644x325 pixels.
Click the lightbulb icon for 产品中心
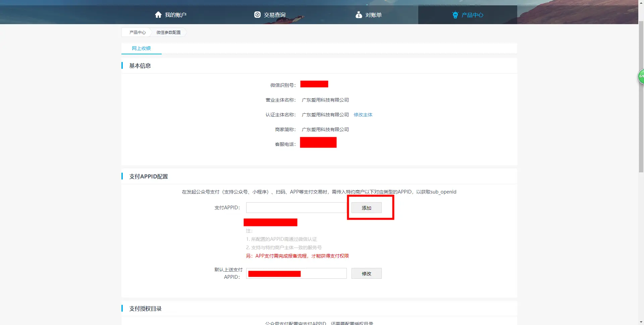(x=455, y=15)
